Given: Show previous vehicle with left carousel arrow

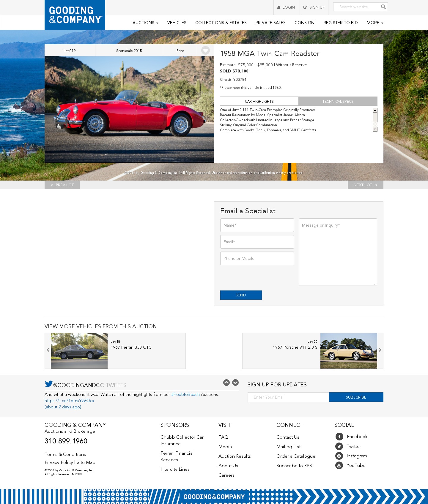Looking at the screenshot, I should 48,350.
